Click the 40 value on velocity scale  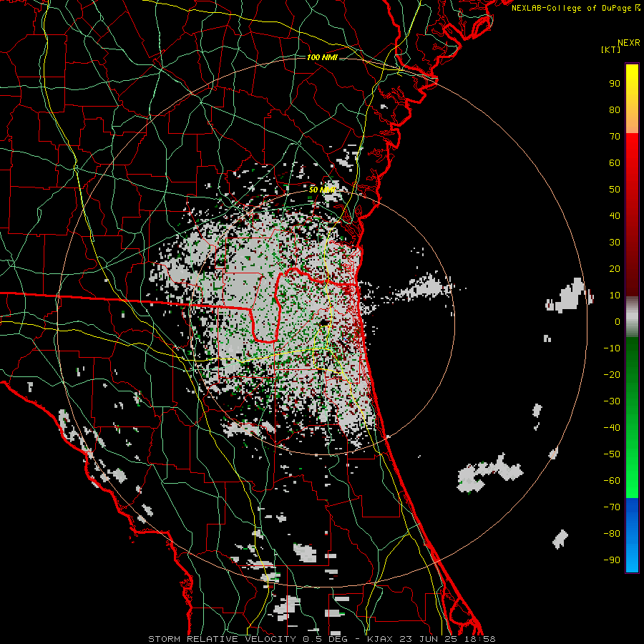(x=615, y=216)
